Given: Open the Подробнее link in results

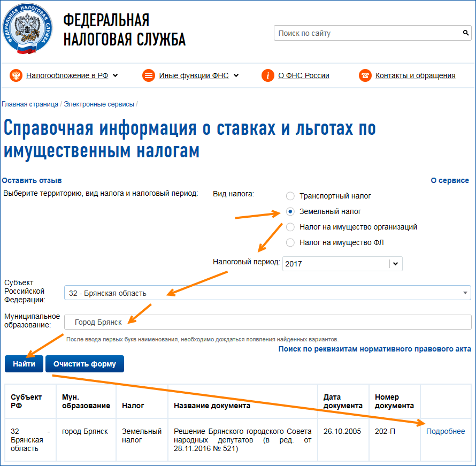Looking at the screenshot, I should click(x=446, y=431).
